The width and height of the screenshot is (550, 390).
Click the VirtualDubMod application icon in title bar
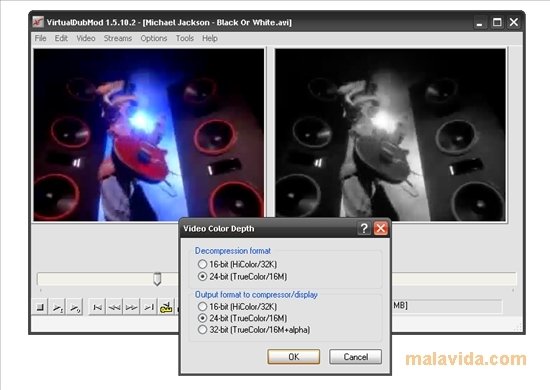[x=38, y=22]
